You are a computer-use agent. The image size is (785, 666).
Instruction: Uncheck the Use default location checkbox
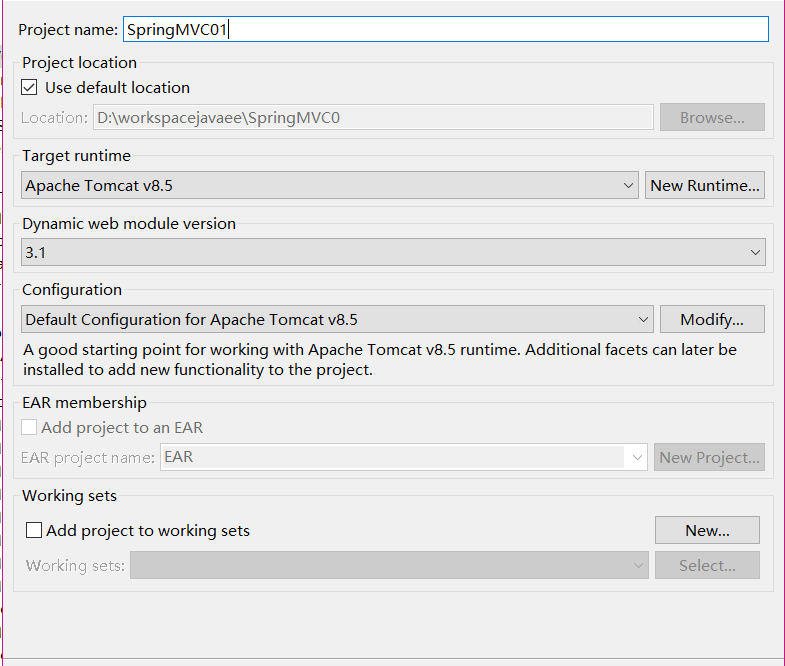[x=29, y=88]
